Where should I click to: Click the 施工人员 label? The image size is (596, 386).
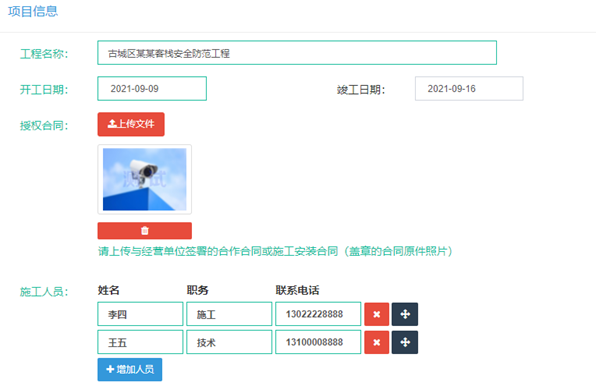tap(44, 292)
